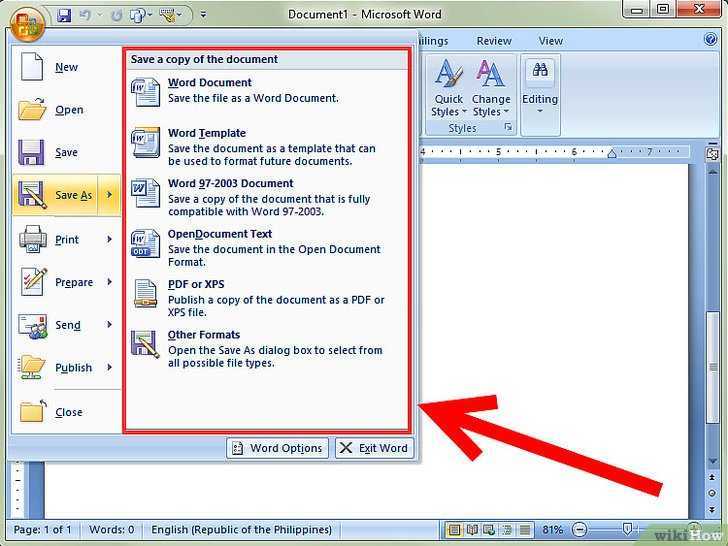Click the Other Formats icon
This screenshot has height=546, width=728.
click(x=145, y=344)
